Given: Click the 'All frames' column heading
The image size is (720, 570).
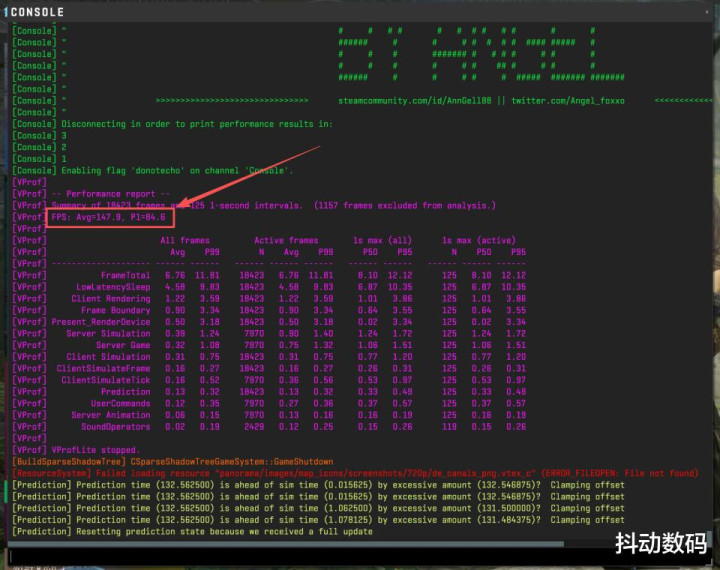Looking at the screenshot, I should 185,240.
